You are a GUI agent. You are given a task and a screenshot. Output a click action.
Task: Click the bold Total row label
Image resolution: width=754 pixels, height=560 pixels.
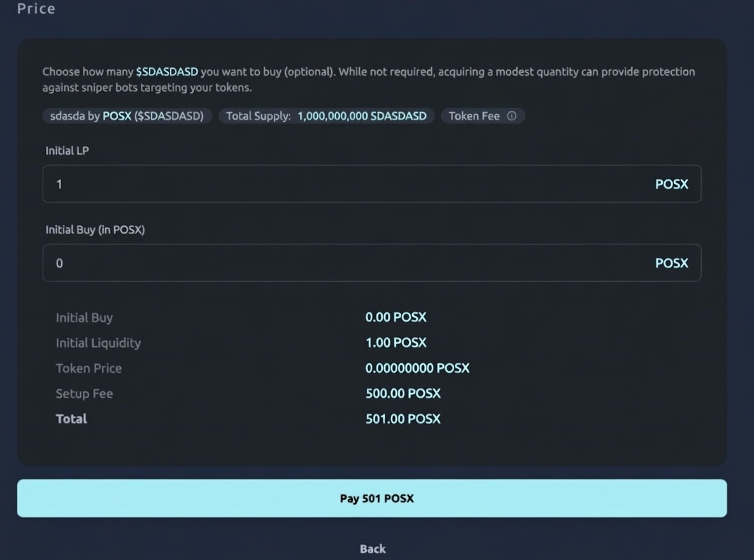[x=71, y=419]
